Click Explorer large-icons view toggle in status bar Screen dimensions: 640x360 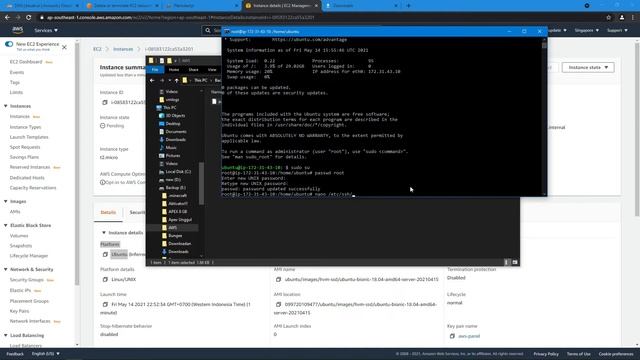tap(515, 262)
